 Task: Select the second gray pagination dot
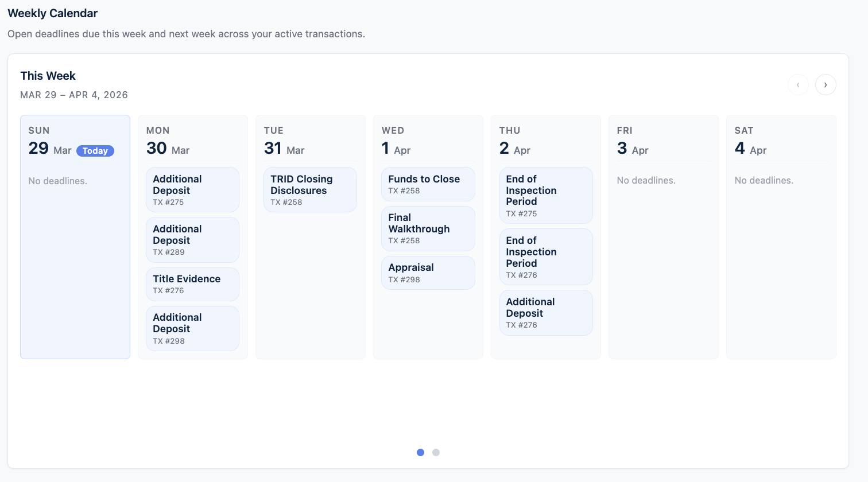[436, 452]
